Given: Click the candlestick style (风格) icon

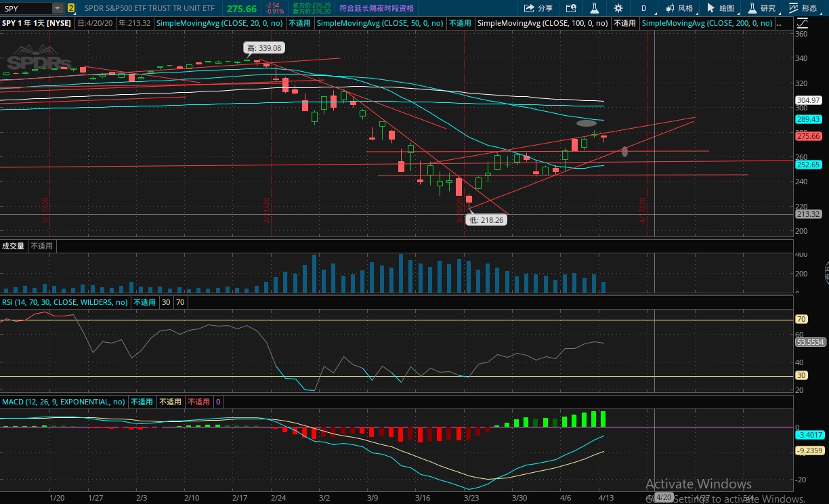Looking at the screenshot, I should tap(670, 8).
